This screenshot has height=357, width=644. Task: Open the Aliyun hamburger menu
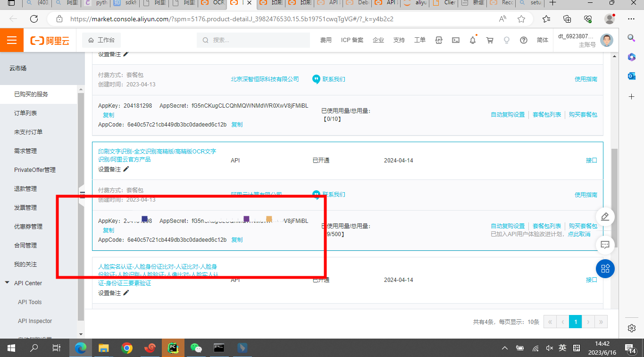pos(12,40)
